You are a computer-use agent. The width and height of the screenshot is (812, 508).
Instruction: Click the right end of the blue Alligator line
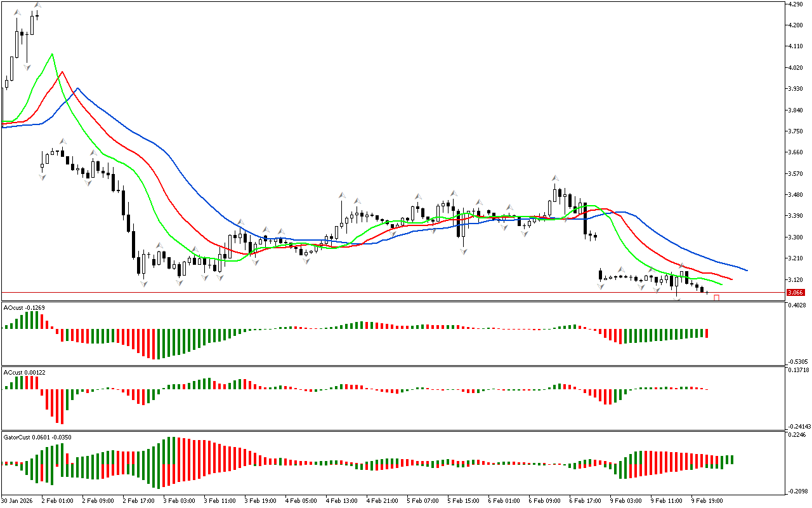click(747, 271)
